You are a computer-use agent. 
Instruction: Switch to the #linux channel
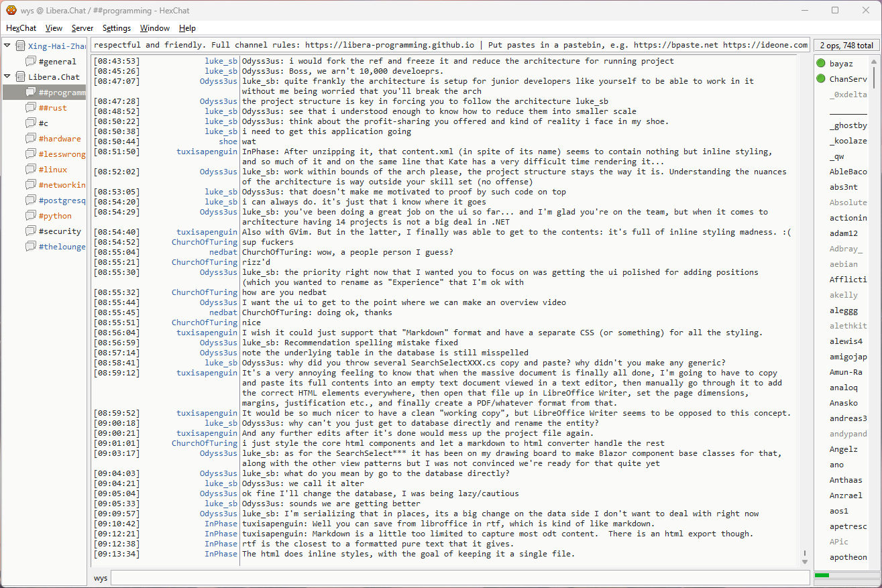tap(53, 170)
